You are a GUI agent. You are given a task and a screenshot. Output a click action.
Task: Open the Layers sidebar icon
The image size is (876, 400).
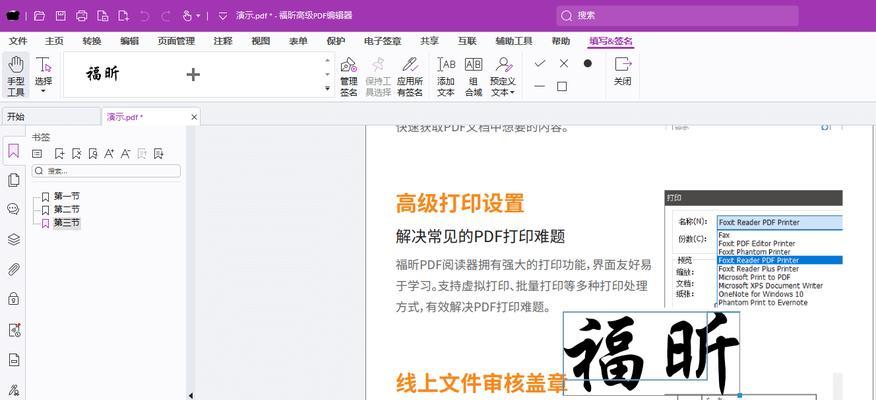coord(13,239)
